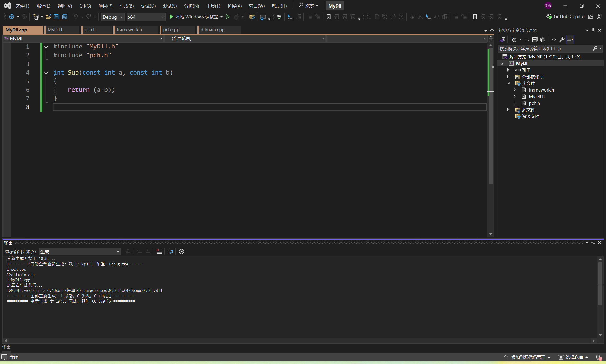Click the navigate backward arrow icon

(x=12, y=17)
